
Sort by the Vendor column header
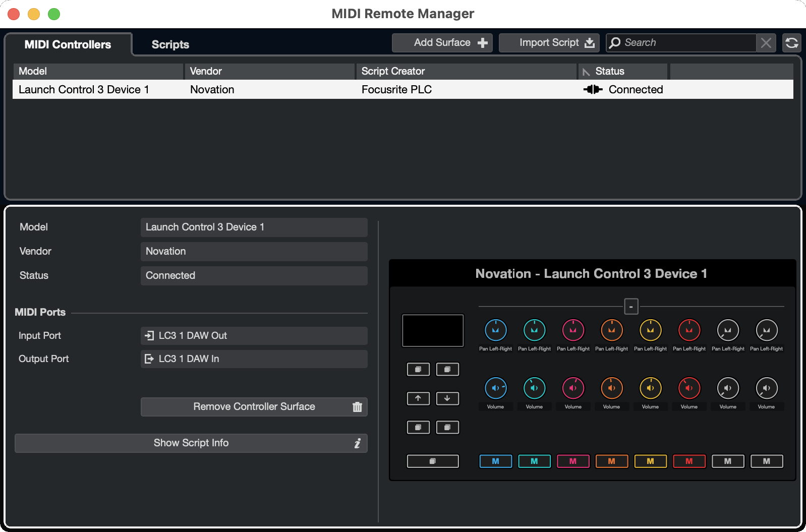pyautogui.click(x=270, y=71)
